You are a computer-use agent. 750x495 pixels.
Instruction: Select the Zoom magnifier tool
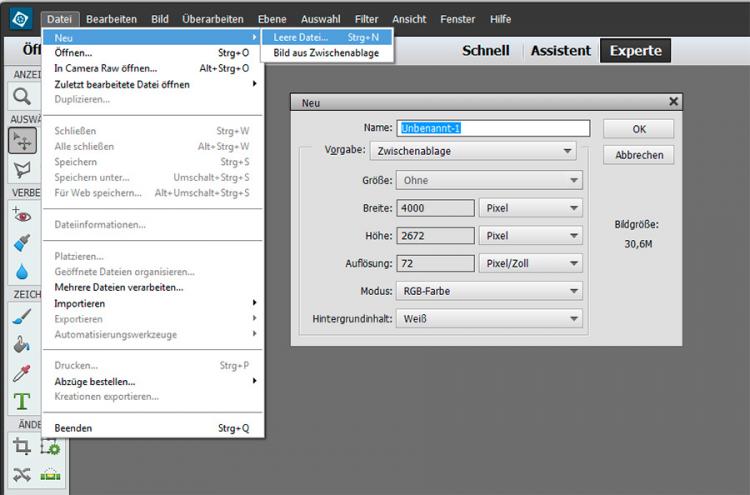(21, 97)
